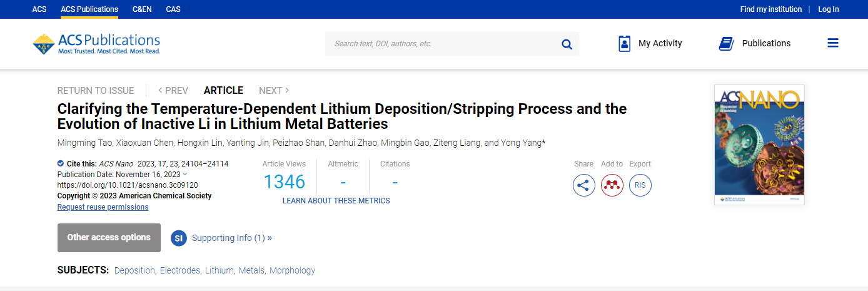Screen dimensions: 868x291
Task: Click the Share icon button
Action: [x=584, y=185]
